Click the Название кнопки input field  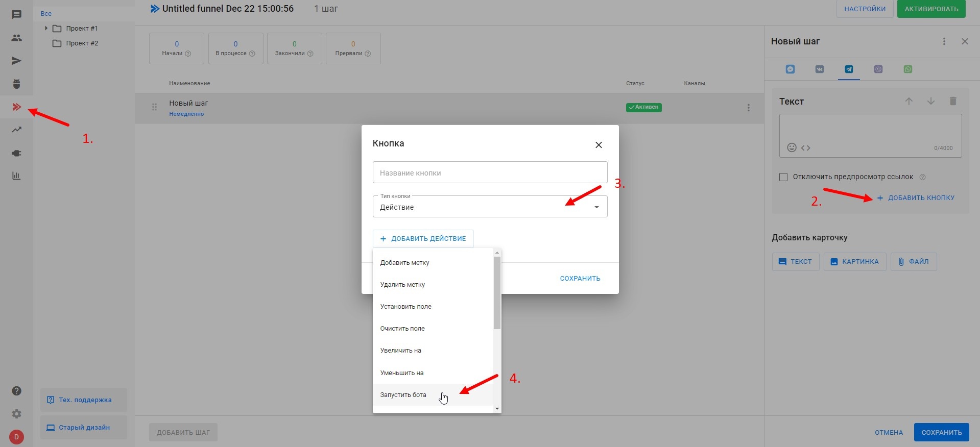489,173
